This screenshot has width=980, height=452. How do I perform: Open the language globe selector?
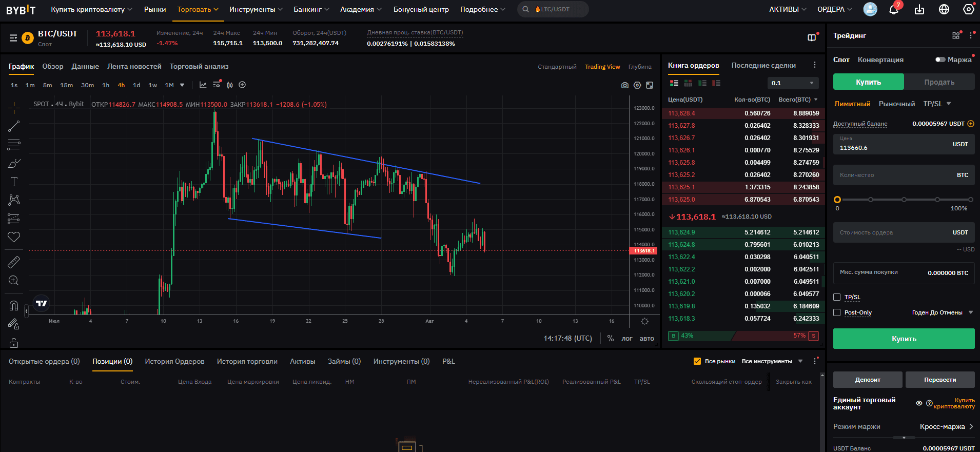click(x=944, y=9)
